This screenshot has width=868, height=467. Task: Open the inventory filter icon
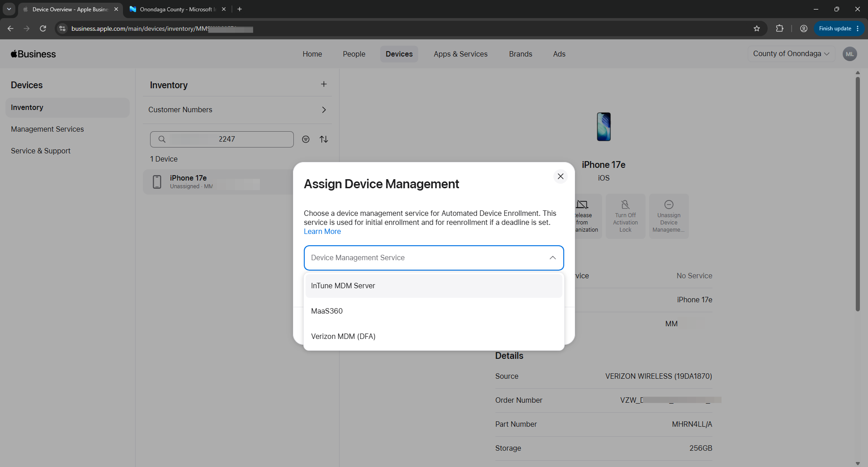pyautogui.click(x=306, y=139)
